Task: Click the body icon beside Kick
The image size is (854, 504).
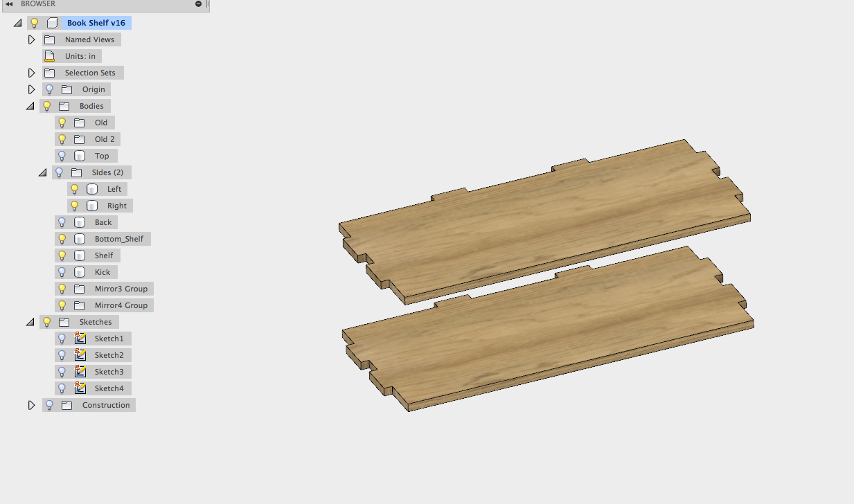Action: click(x=80, y=272)
